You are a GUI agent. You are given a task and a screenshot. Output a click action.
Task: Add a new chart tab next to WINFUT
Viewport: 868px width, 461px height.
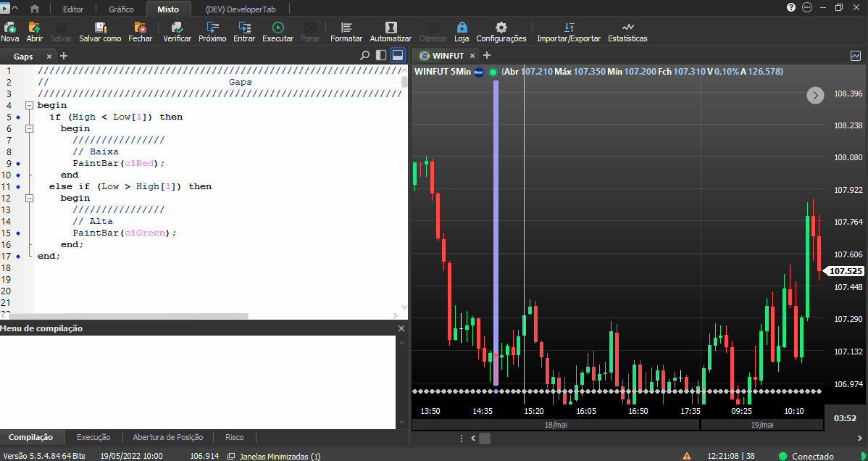pyautogui.click(x=487, y=55)
